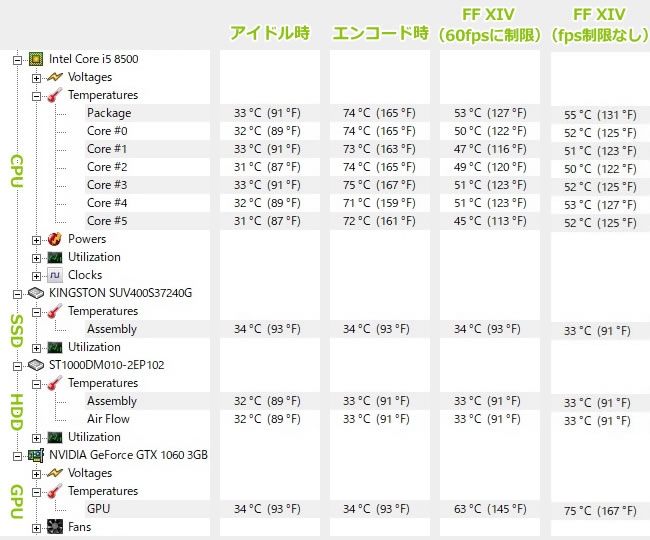The width and height of the screenshot is (650, 540).
Task: Click the ST1000DM010 Temperatures thermometer icon
Action: pos(55,383)
